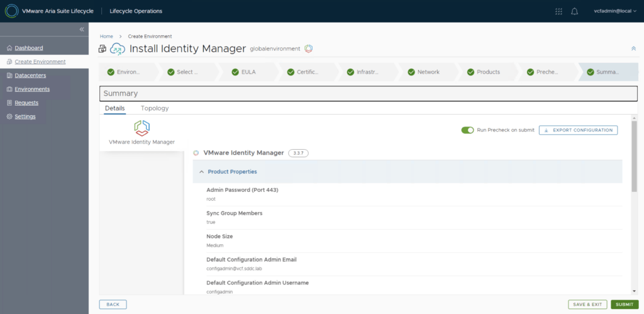Click the summary vertical scrollbar
Viewport: 644px width, 314px height.
coord(634,157)
